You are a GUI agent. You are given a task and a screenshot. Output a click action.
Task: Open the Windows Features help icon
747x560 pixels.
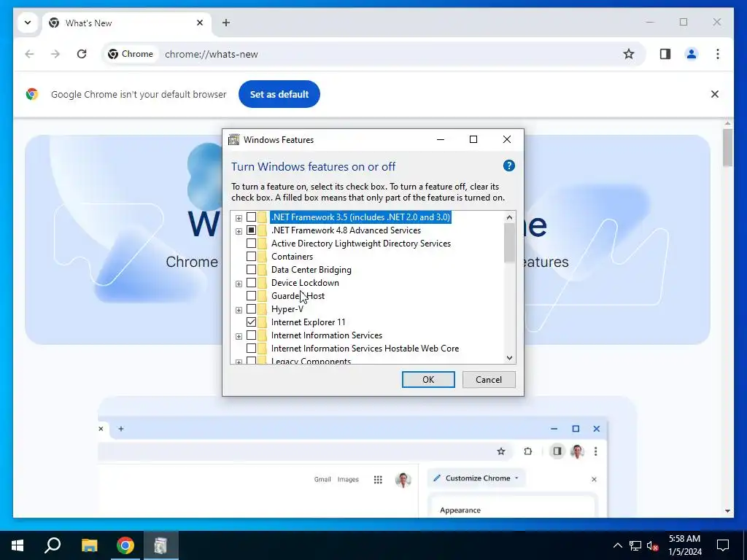pyautogui.click(x=508, y=166)
